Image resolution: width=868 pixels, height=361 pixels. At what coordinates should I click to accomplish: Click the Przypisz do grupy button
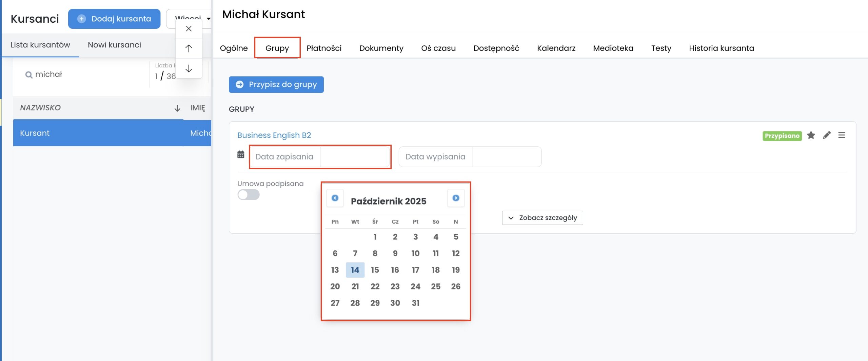(276, 84)
